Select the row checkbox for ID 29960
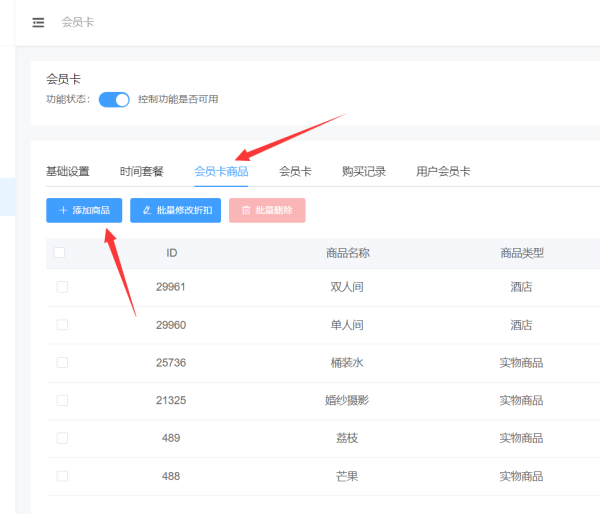 (62, 325)
